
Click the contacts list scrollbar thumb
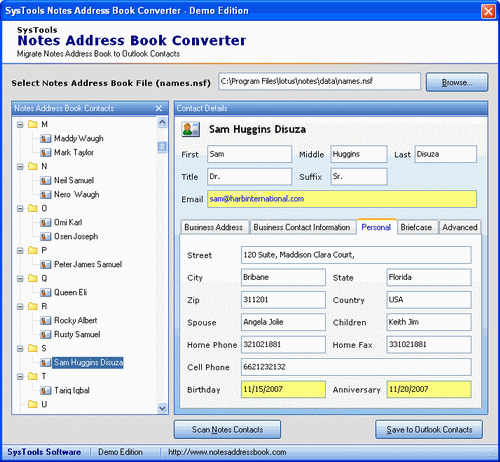coord(162,146)
